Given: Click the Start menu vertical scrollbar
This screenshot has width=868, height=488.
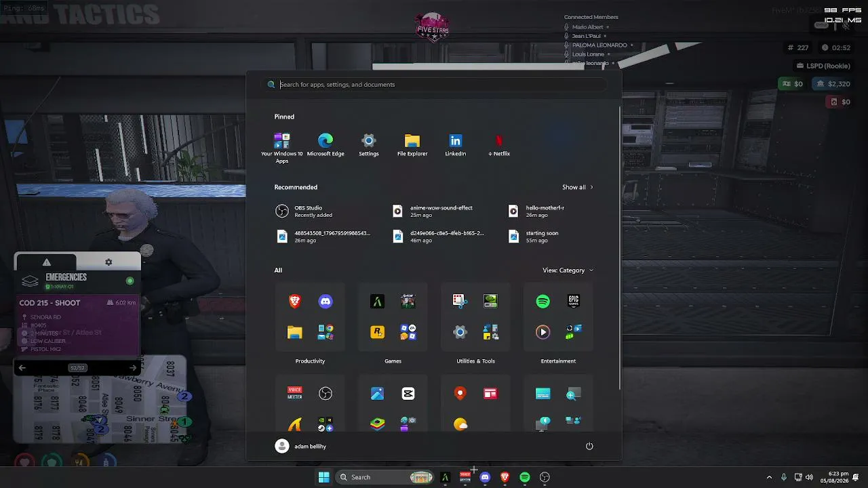Looking at the screenshot, I should tap(619, 247).
